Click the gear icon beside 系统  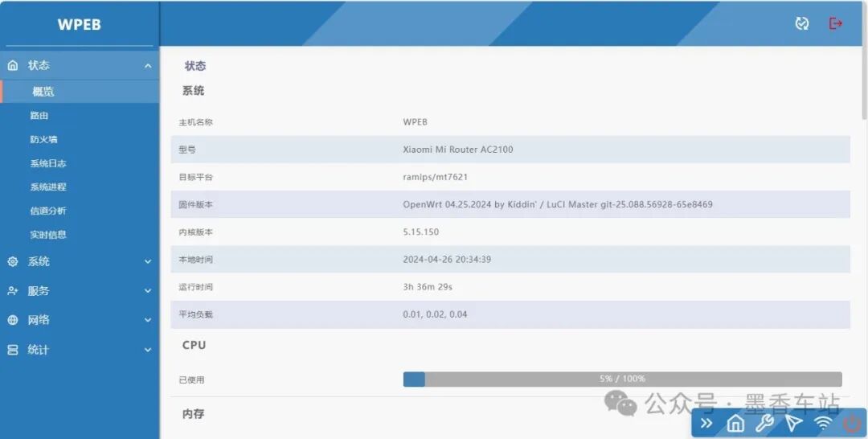tap(13, 261)
